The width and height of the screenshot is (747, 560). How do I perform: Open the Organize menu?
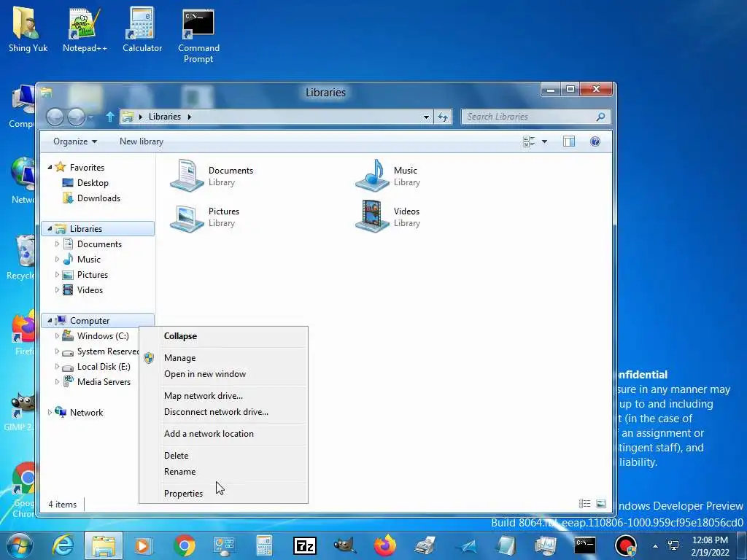pos(75,141)
